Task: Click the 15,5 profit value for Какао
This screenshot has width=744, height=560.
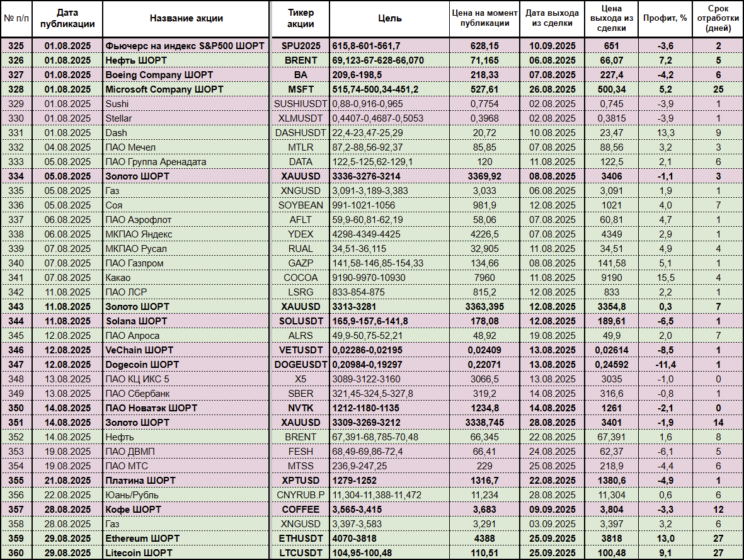Action: [x=665, y=278]
